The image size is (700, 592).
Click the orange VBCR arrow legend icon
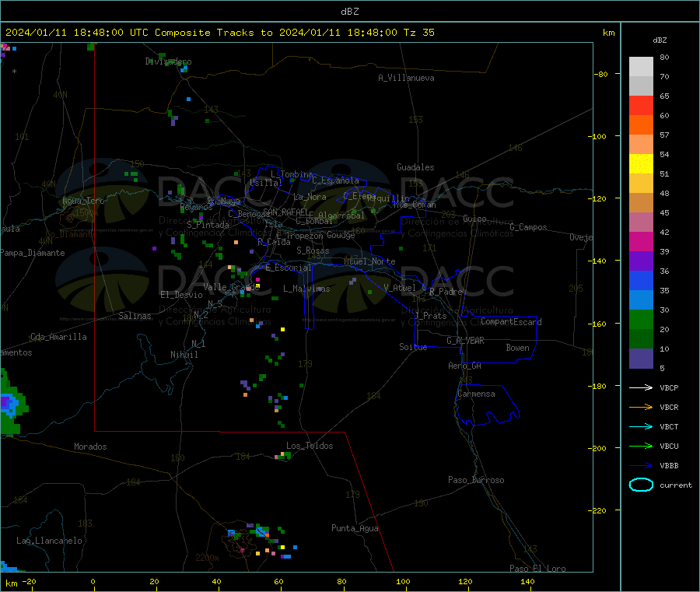coord(641,407)
